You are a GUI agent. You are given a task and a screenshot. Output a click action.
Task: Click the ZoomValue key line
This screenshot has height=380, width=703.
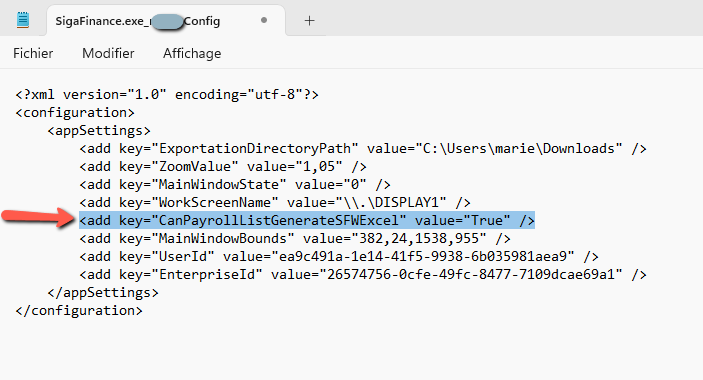223,166
